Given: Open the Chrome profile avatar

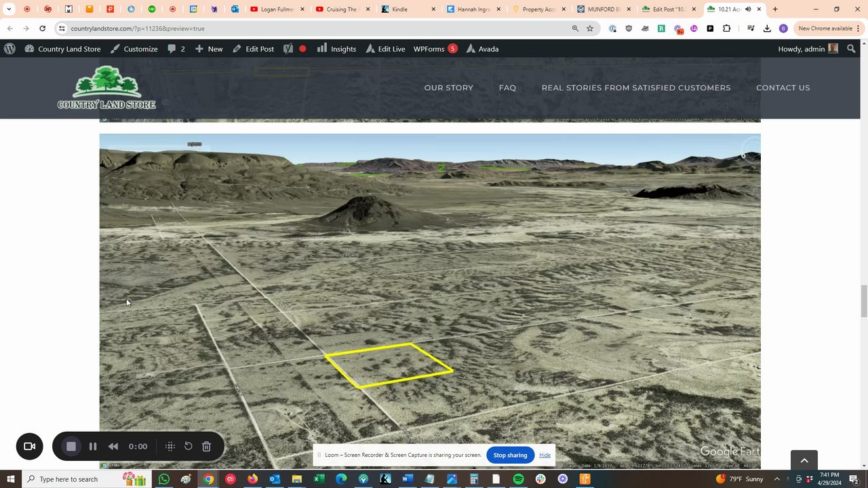Looking at the screenshot, I should [x=783, y=28].
